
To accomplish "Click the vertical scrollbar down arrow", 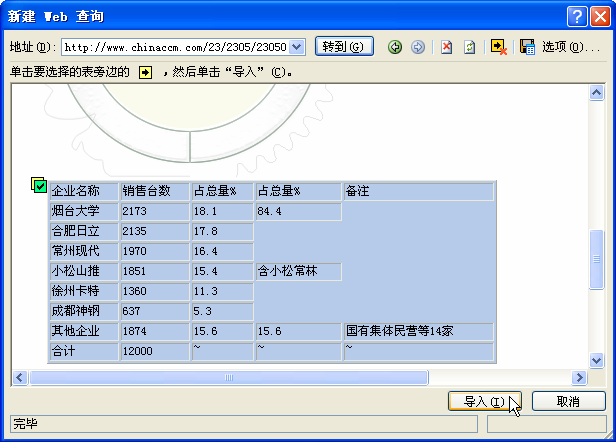I will click(597, 359).
